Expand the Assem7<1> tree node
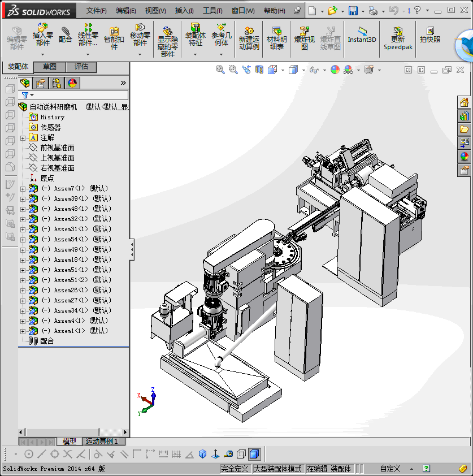The height and width of the screenshot is (476, 473). [x=23, y=189]
